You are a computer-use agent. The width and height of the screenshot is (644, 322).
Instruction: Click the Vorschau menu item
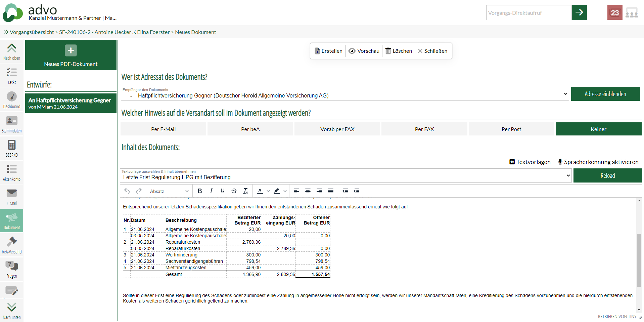364,51
